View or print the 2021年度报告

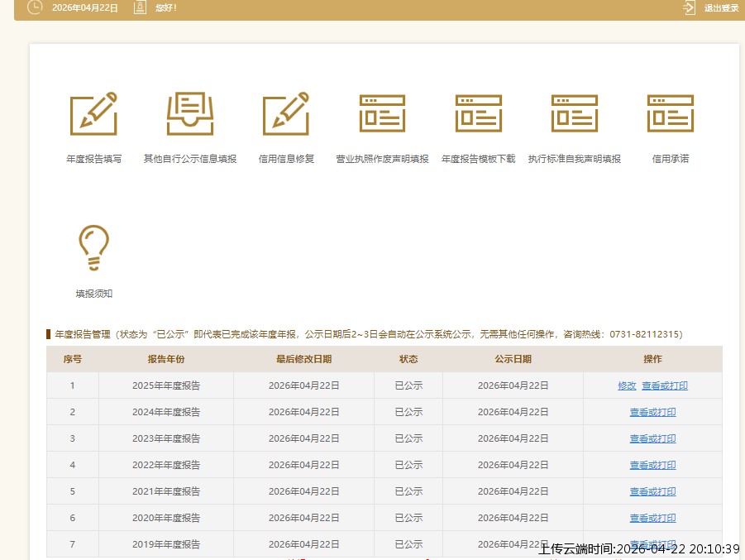652,491
